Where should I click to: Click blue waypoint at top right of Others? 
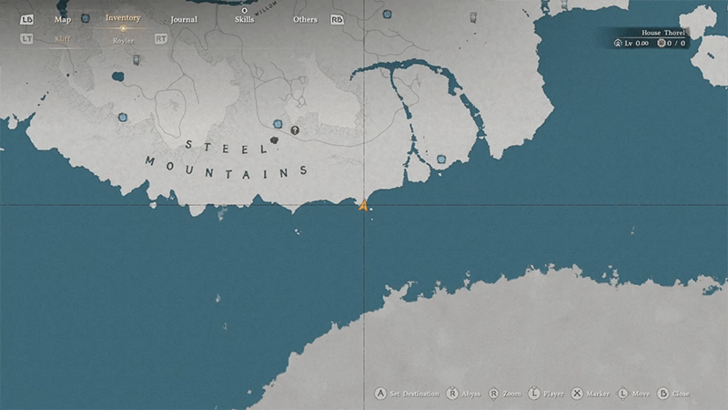pos(387,14)
